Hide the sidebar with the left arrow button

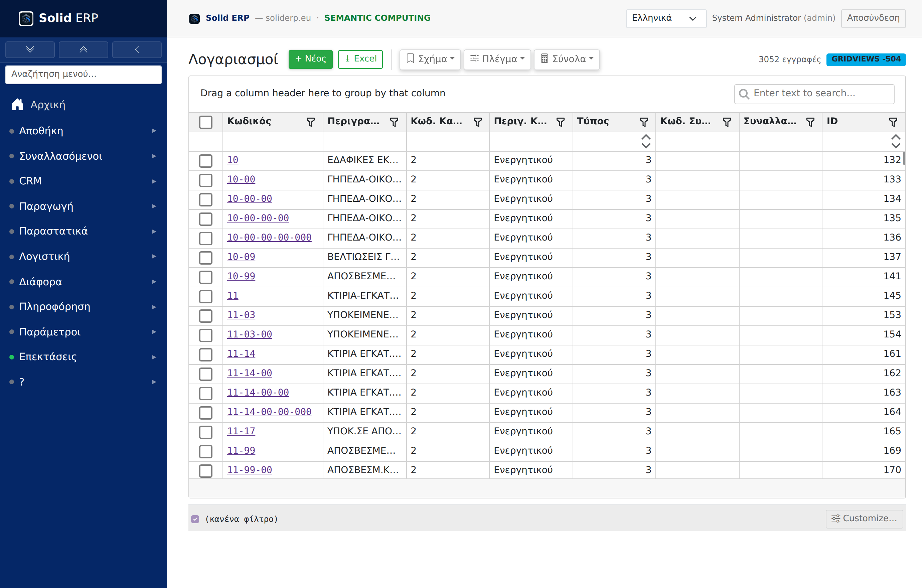pos(137,50)
